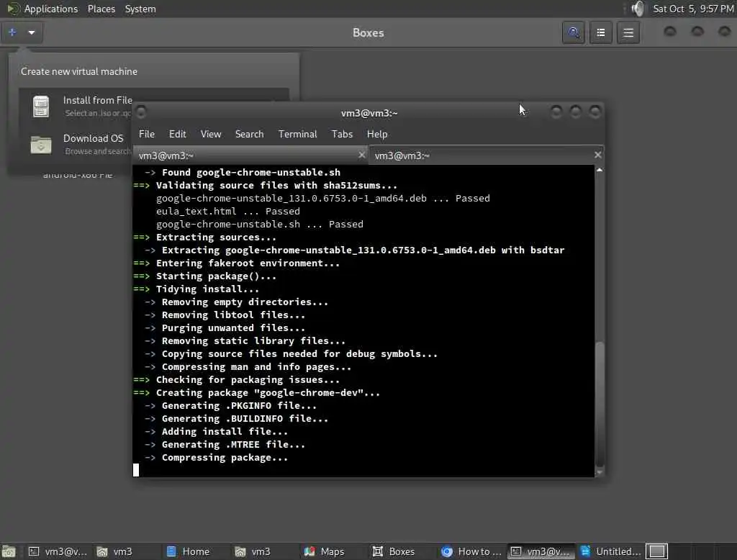
Task: Click 'Entering fakeroot environment...' line
Action: (248, 263)
